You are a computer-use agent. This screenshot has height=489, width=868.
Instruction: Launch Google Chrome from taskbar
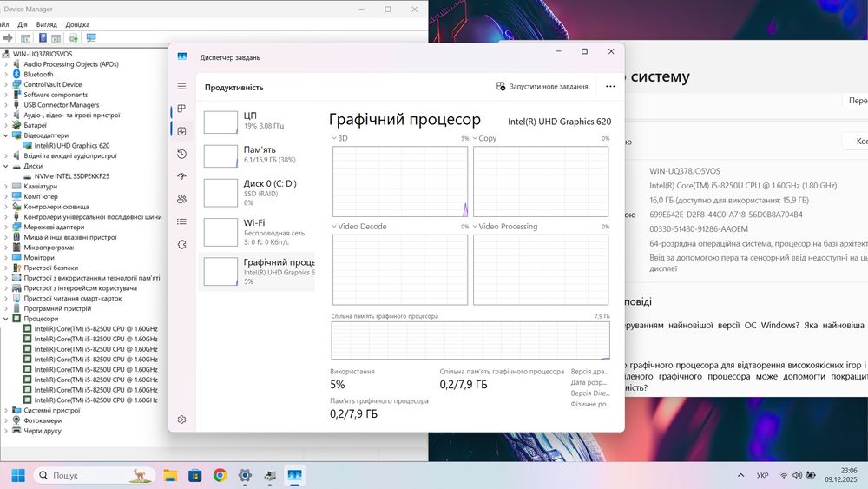220,475
